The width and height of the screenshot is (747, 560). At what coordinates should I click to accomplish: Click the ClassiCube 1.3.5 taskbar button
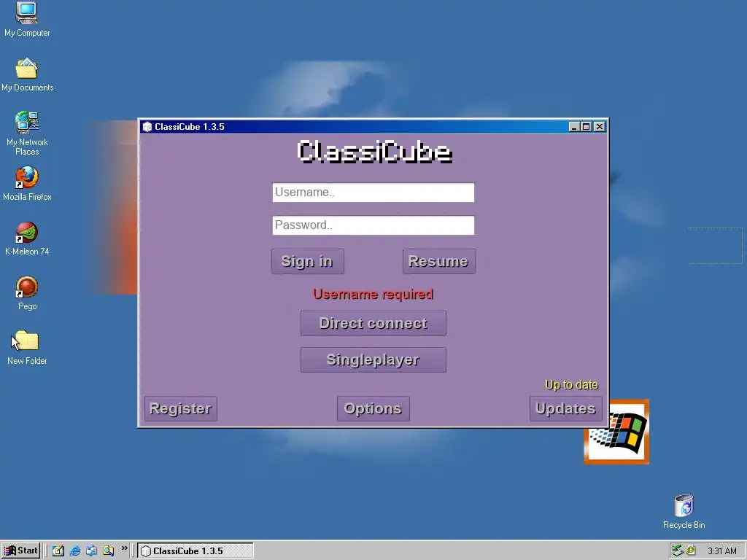coord(196,551)
